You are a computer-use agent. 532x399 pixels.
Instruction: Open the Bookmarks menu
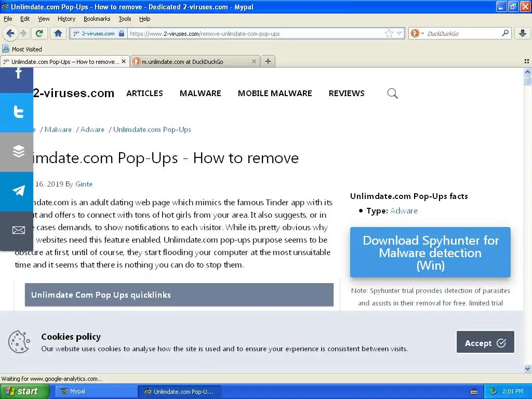point(97,19)
